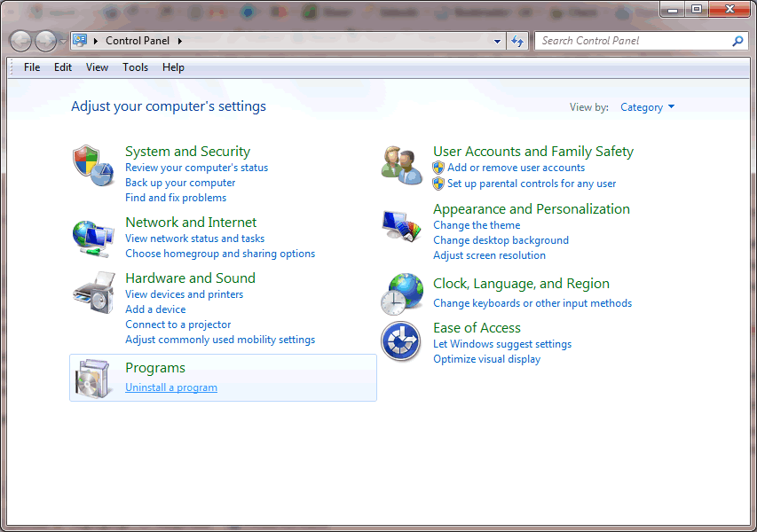The height and width of the screenshot is (532, 757).
Task: Click Change the theme link
Action: click(x=477, y=225)
